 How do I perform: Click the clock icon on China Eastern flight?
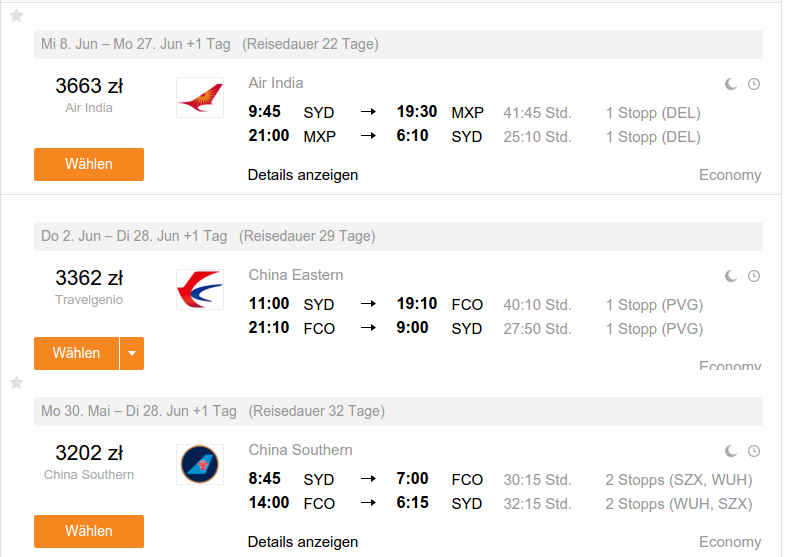tap(754, 276)
